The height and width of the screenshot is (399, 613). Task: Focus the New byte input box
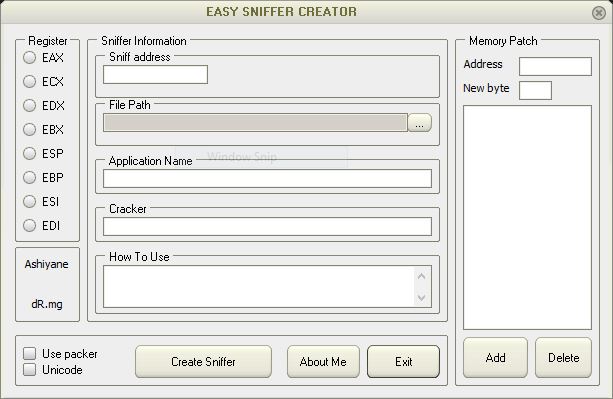535,90
